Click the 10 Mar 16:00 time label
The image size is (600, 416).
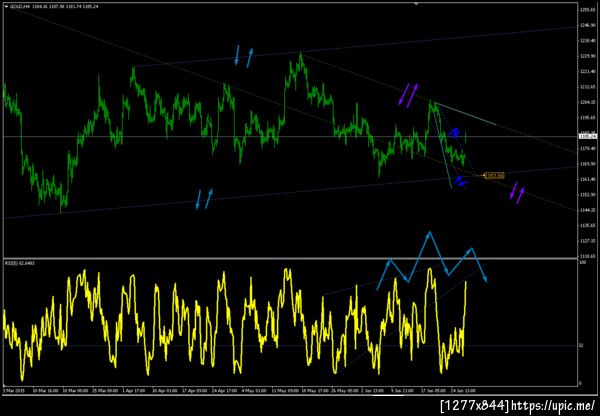tap(45, 391)
